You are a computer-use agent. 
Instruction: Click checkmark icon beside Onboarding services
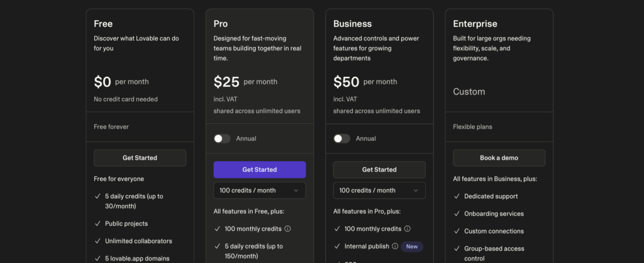(457, 214)
